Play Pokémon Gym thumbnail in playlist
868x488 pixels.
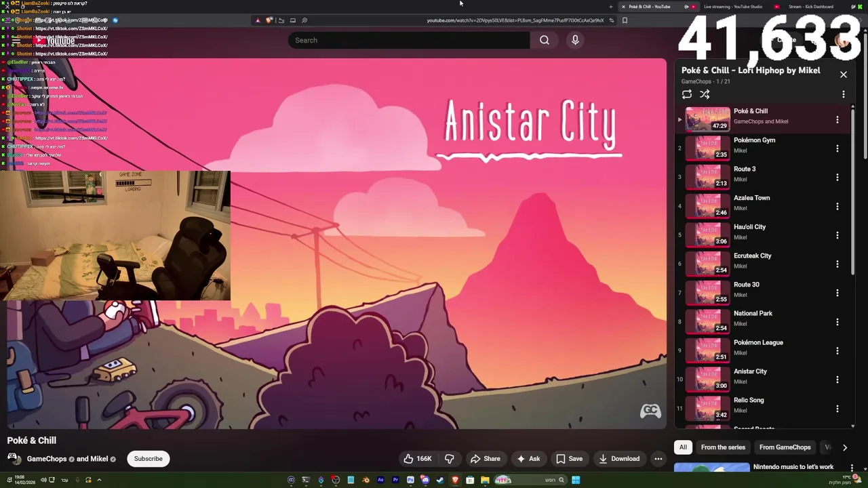pyautogui.click(x=707, y=148)
